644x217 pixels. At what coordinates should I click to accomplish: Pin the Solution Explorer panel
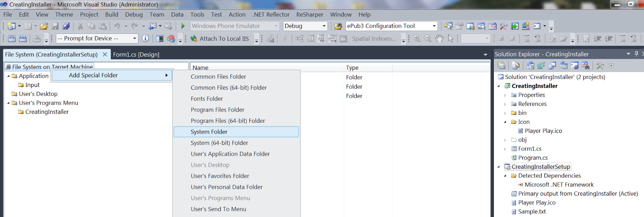(x=636, y=54)
